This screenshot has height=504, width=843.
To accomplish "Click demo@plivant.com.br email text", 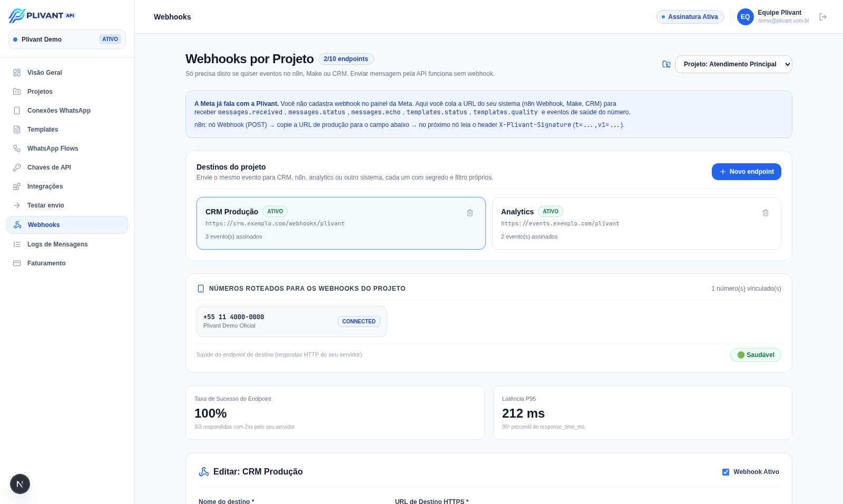I will tap(783, 21).
